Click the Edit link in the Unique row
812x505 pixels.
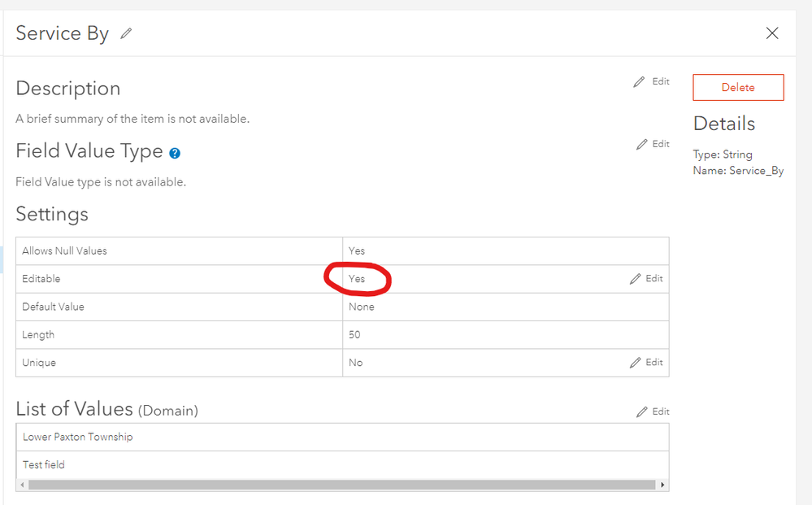coord(654,363)
